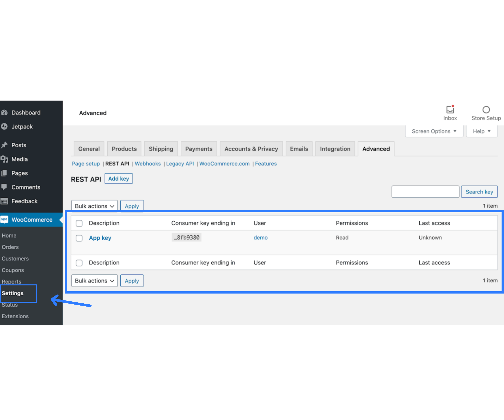Switch to the Payments tab
This screenshot has height=420, width=504.
tap(199, 149)
